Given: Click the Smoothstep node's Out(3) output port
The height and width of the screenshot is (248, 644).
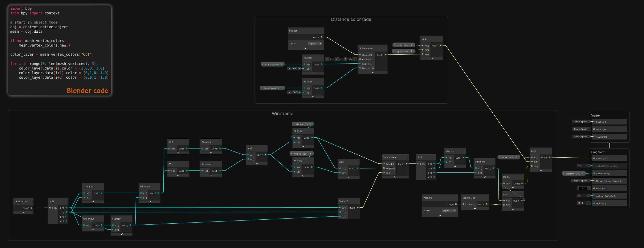Looking at the screenshot, I should [407, 164].
